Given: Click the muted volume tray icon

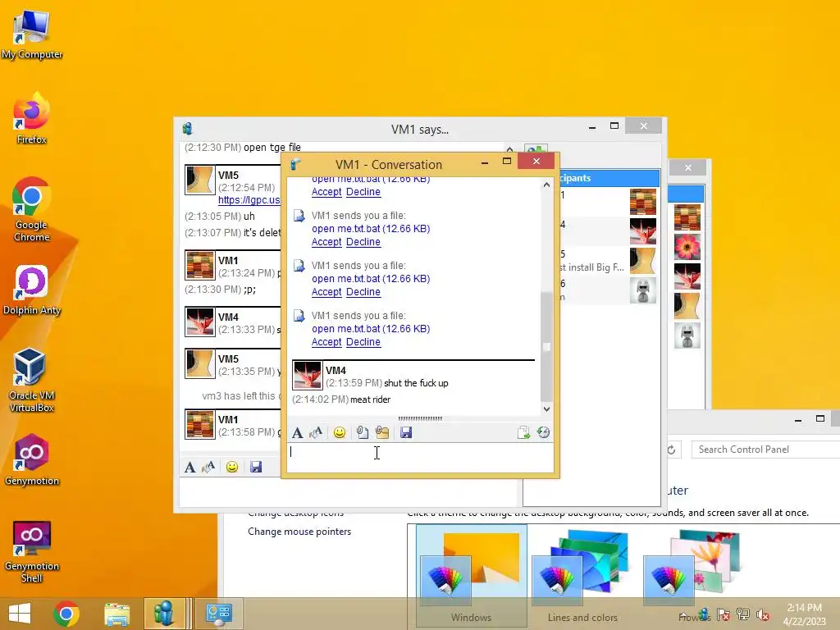Looking at the screenshot, I should point(763,614).
